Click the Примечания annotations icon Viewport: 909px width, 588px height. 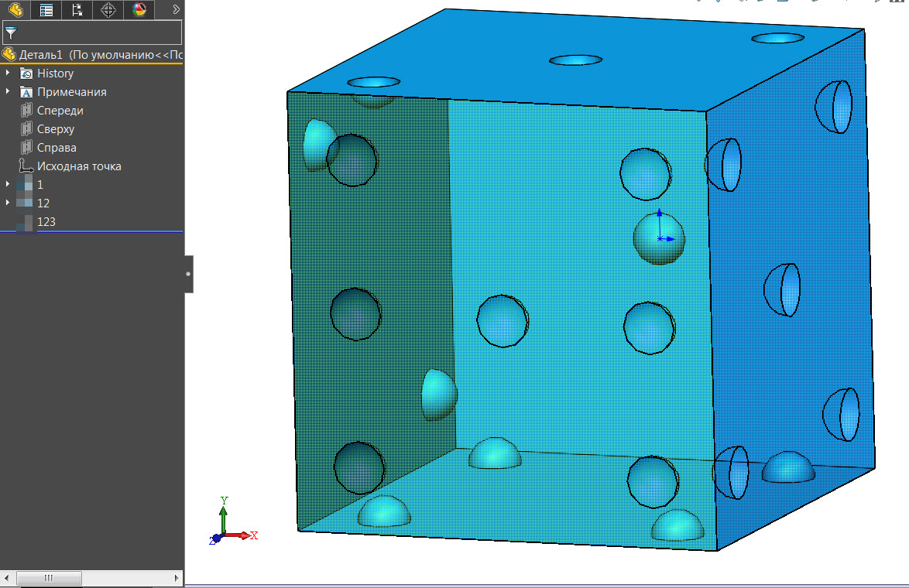26,91
